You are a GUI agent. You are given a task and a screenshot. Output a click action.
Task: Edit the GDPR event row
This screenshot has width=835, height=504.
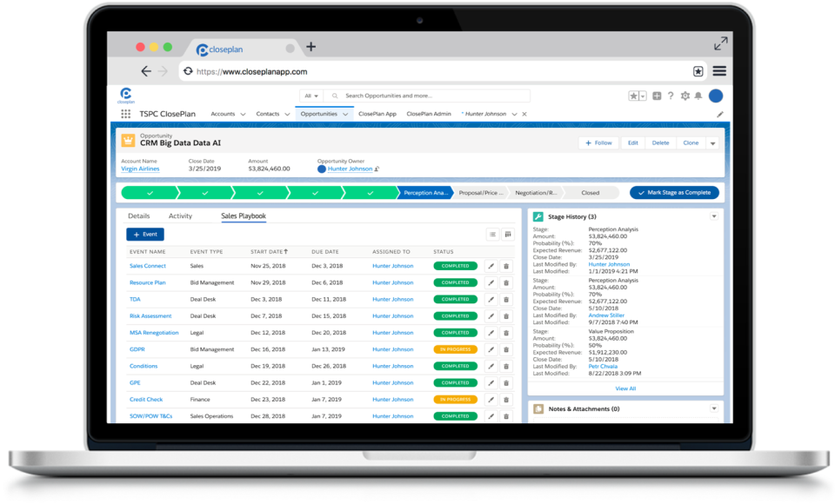(491, 349)
